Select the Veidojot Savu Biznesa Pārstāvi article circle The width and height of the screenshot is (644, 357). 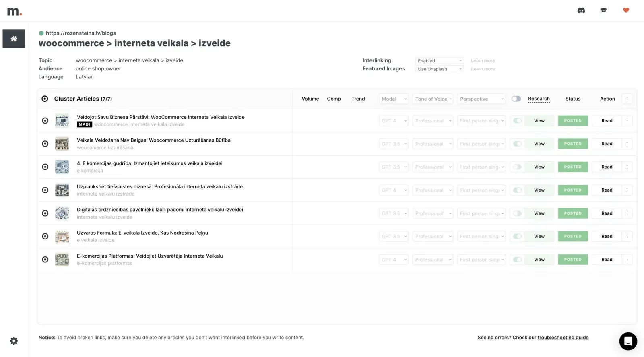coord(45,121)
